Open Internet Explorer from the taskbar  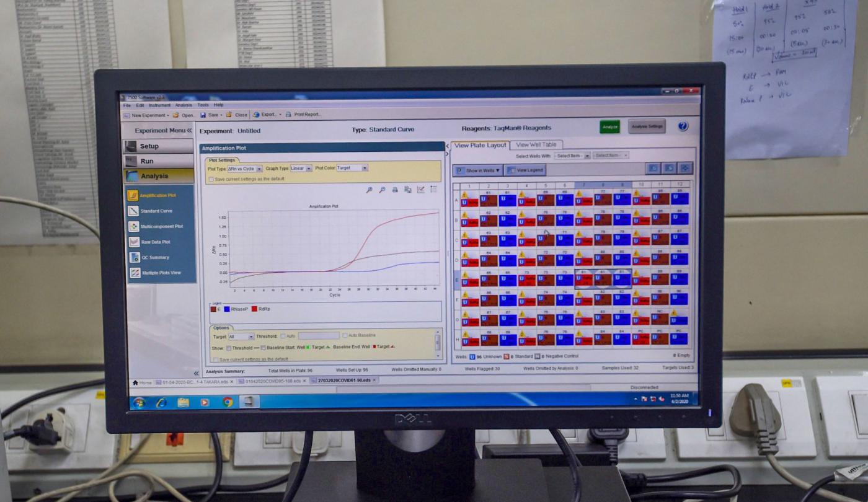click(x=161, y=402)
